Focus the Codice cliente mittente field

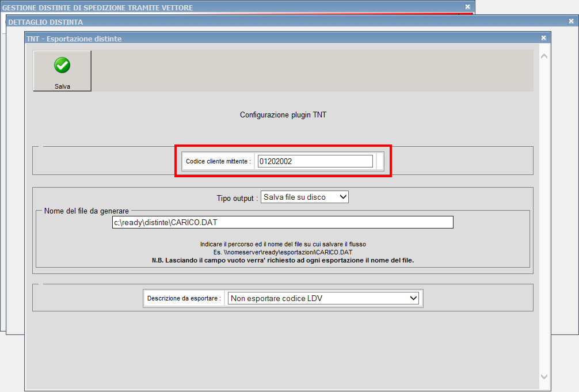point(315,161)
